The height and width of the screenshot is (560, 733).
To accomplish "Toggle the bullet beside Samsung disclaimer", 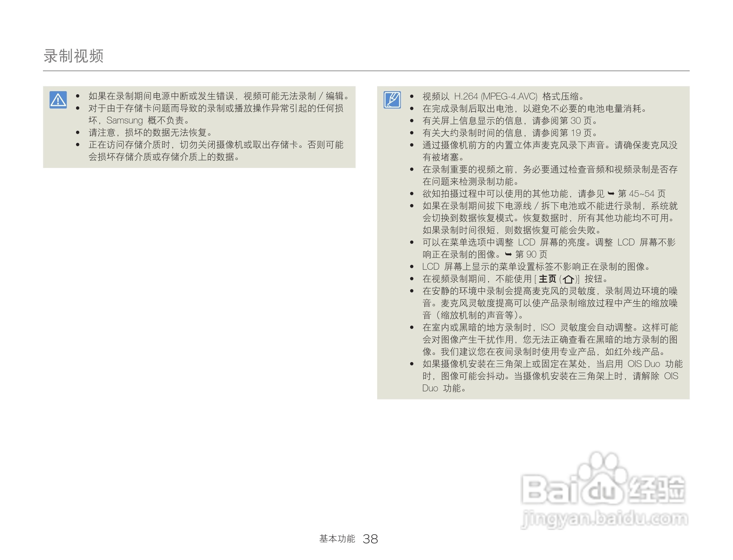I will 78,108.
